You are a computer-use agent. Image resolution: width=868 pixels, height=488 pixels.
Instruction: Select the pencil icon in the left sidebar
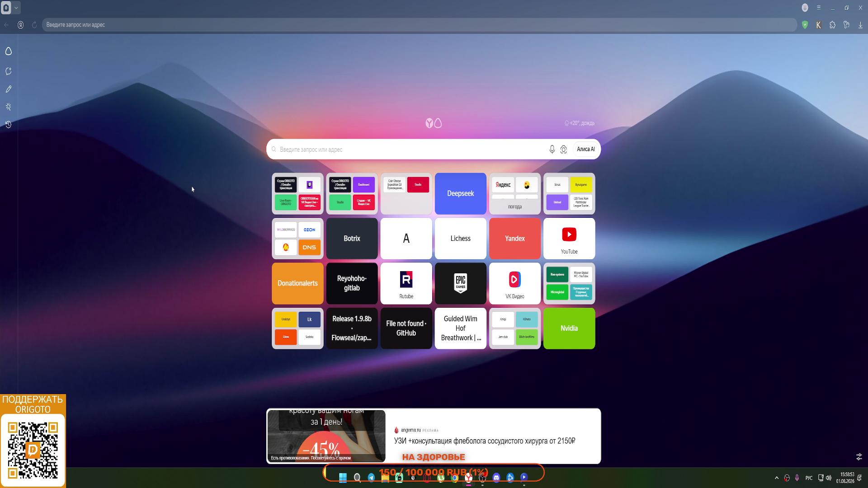click(9, 89)
